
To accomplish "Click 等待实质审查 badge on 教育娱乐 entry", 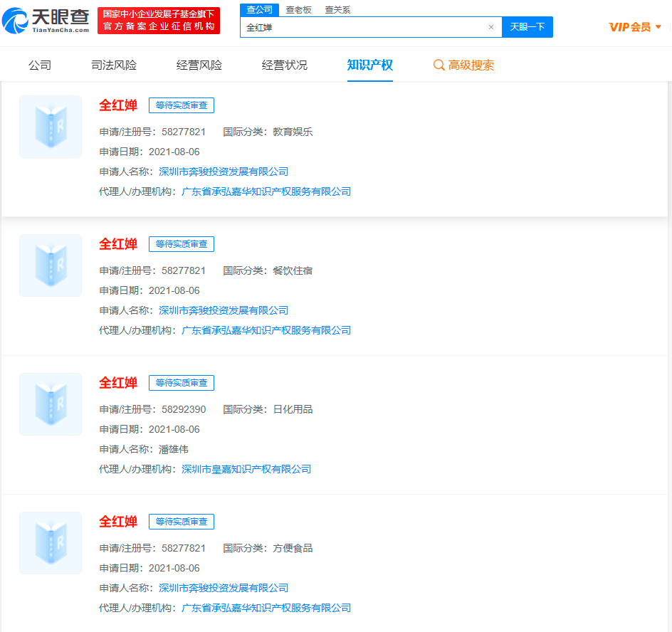I will click(x=182, y=105).
